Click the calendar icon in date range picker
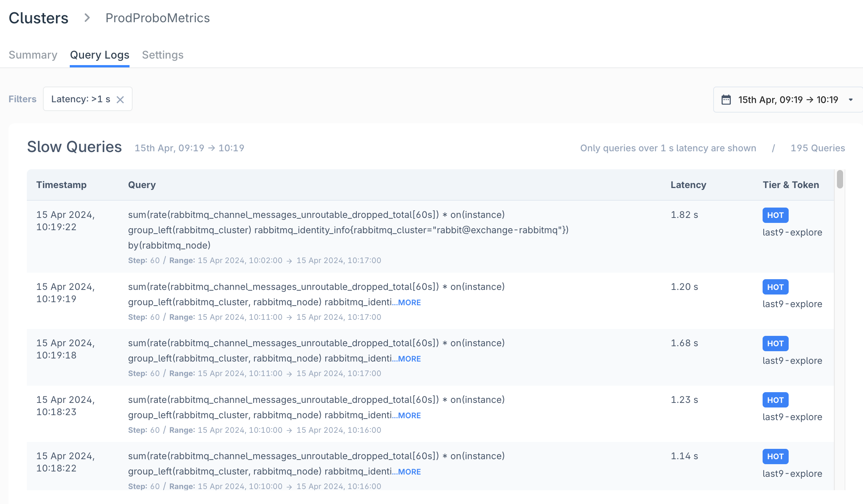The image size is (863, 504). [726, 100]
